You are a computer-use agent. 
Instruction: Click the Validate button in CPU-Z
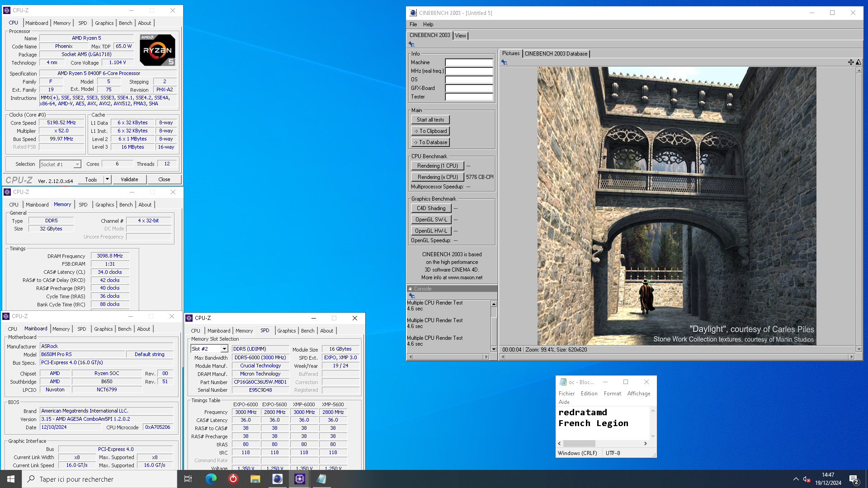(x=129, y=179)
